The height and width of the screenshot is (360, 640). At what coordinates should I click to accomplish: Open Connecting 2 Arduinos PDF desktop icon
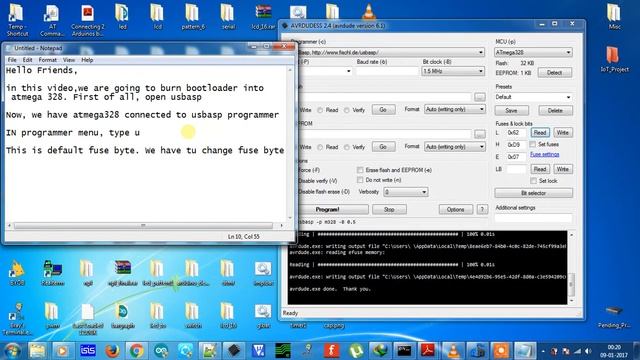pyautogui.click(x=87, y=20)
